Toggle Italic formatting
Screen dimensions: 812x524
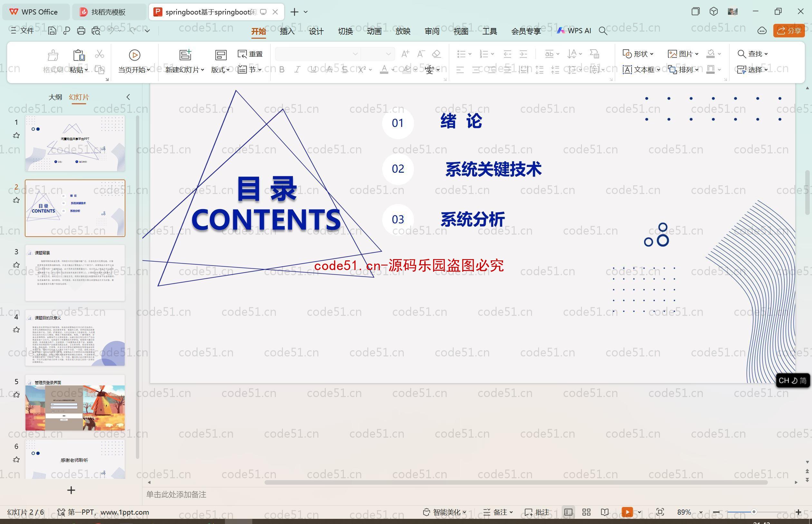[x=297, y=70]
